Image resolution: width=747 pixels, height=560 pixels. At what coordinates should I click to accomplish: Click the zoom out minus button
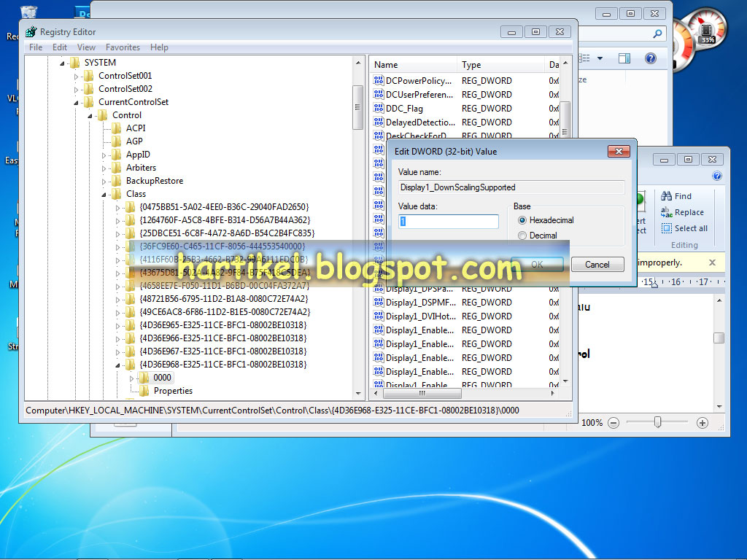(614, 422)
